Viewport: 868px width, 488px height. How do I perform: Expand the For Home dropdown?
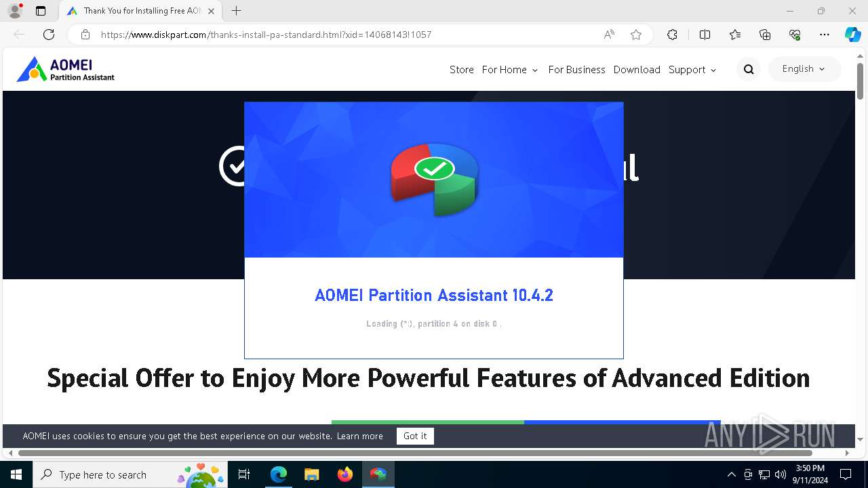click(x=510, y=70)
